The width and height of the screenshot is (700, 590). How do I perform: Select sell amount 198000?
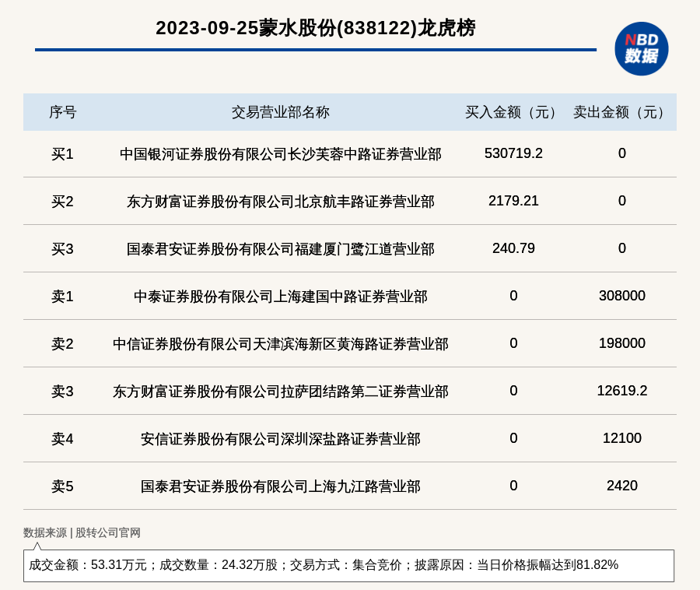point(622,343)
